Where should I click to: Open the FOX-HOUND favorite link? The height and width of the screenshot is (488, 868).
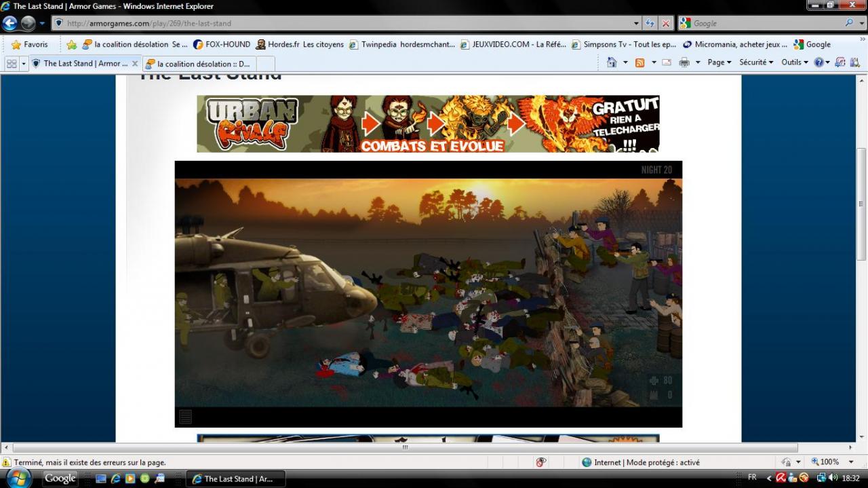click(222, 45)
